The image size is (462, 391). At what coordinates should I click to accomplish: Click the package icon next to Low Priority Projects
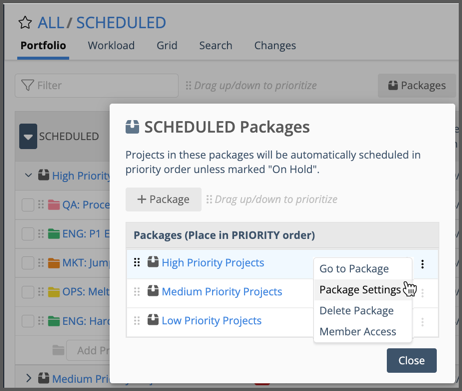pyautogui.click(x=153, y=320)
